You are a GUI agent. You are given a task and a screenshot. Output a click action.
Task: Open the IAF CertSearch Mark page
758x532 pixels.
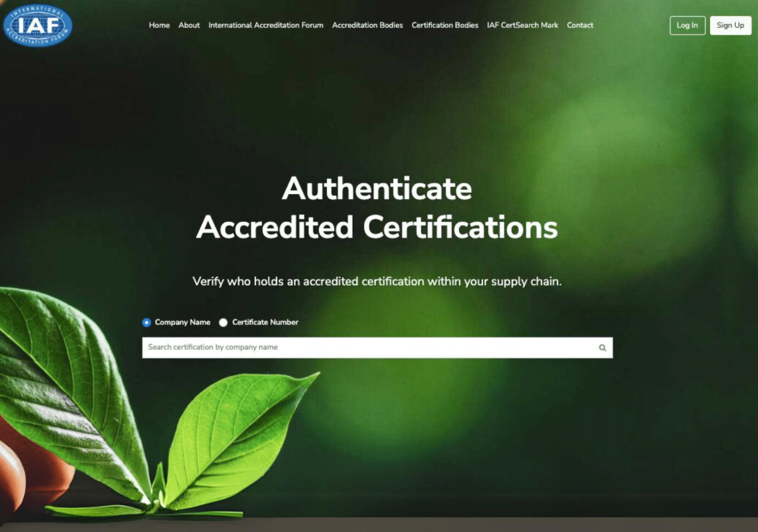tap(523, 25)
